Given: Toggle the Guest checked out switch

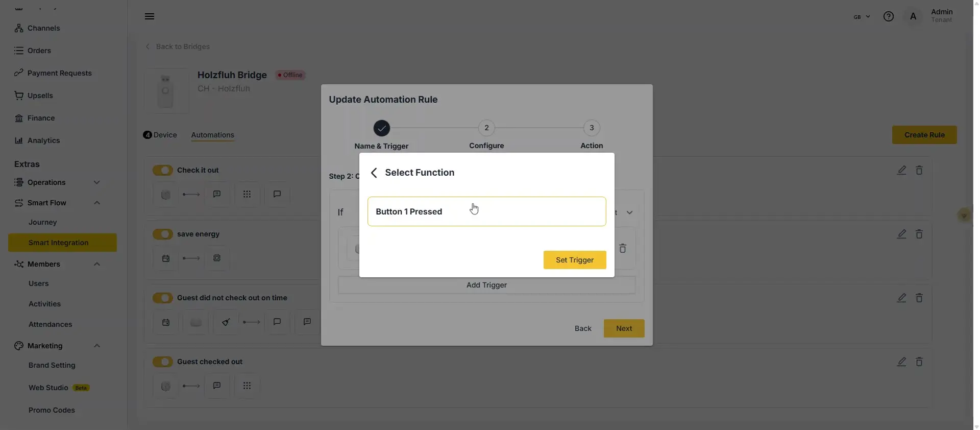Looking at the screenshot, I should coord(163,362).
